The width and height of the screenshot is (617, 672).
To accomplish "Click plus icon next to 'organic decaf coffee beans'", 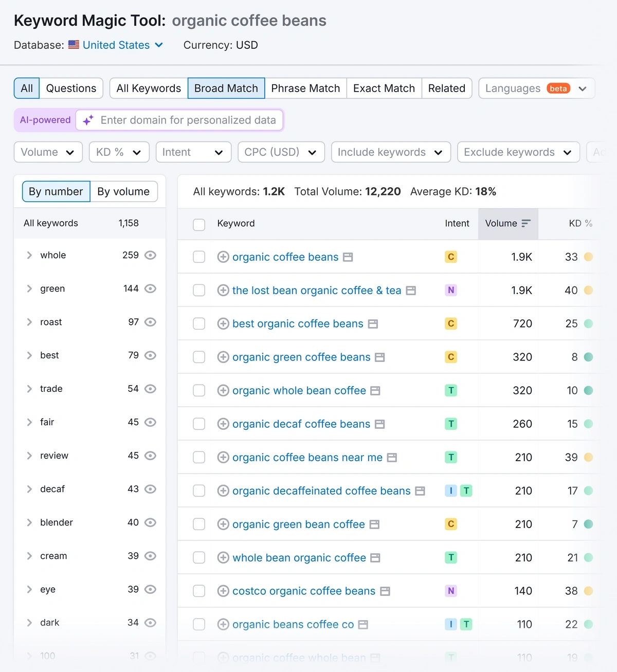I will coord(223,424).
